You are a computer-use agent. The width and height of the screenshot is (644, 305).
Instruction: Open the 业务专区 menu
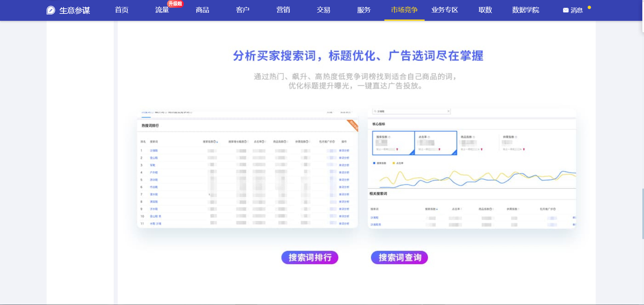tap(444, 10)
